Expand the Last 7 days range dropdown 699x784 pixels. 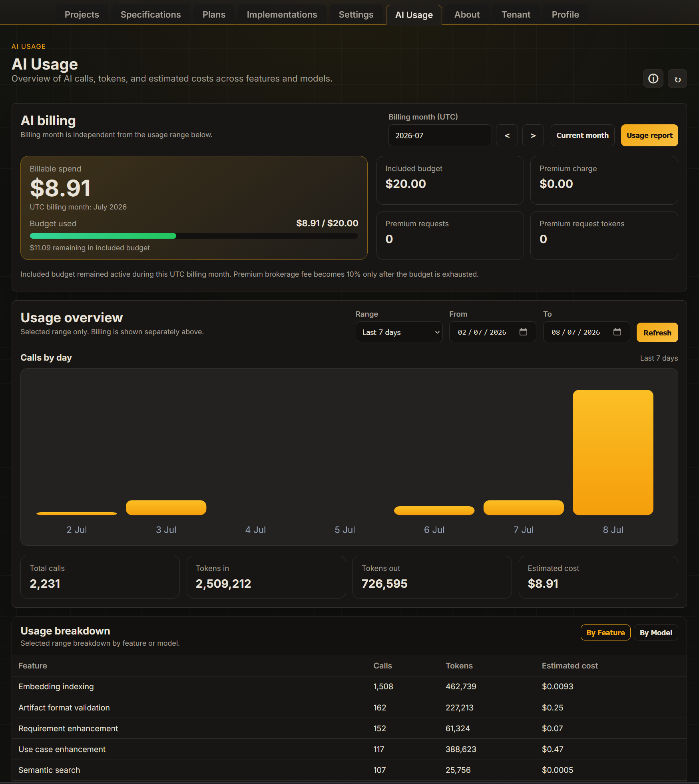coord(399,332)
